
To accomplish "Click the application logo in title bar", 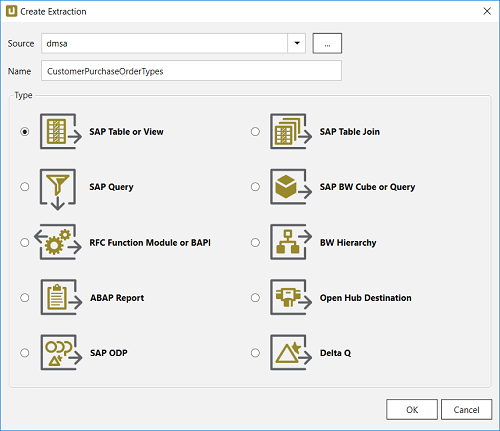I will coord(11,11).
